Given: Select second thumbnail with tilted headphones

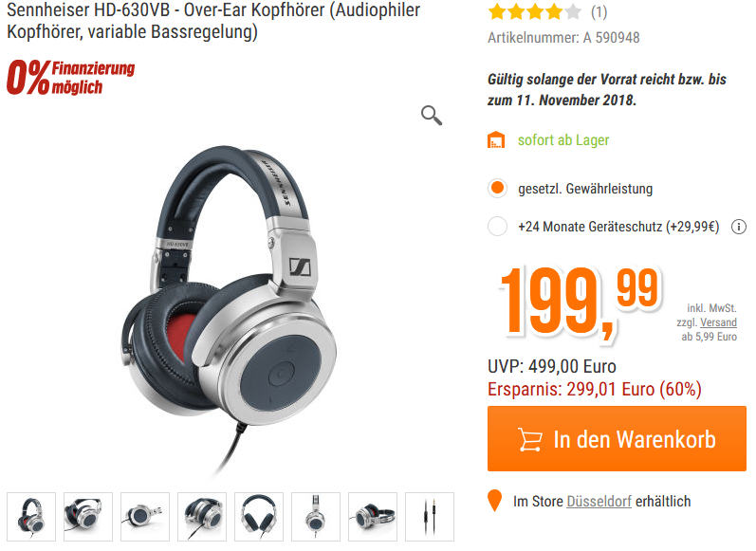Looking at the screenshot, I should click(88, 517).
